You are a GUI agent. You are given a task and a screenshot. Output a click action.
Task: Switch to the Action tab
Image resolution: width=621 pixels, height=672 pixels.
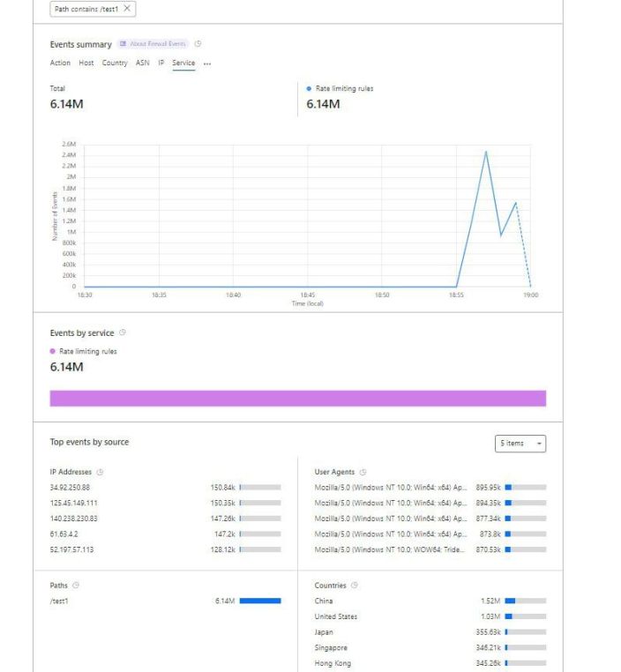(x=60, y=63)
